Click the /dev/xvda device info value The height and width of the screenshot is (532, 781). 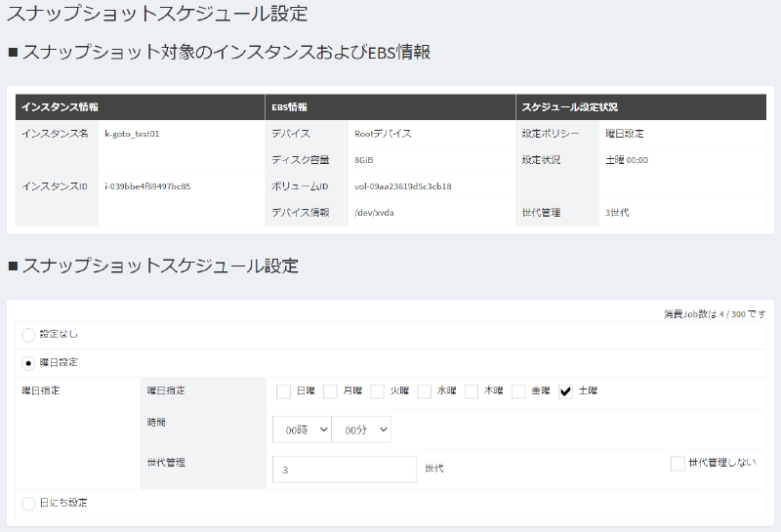click(374, 212)
